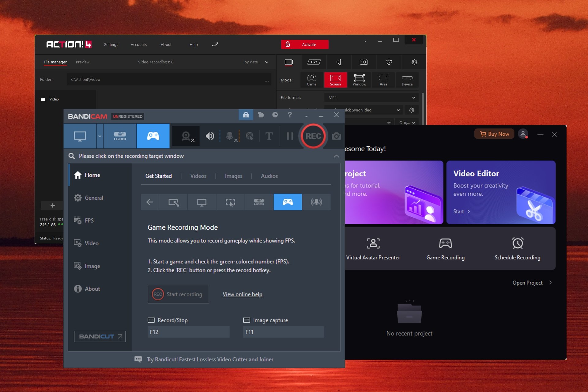Switch to Preview tab in Action!
Screen dimensions: 588x392
click(x=83, y=62)
